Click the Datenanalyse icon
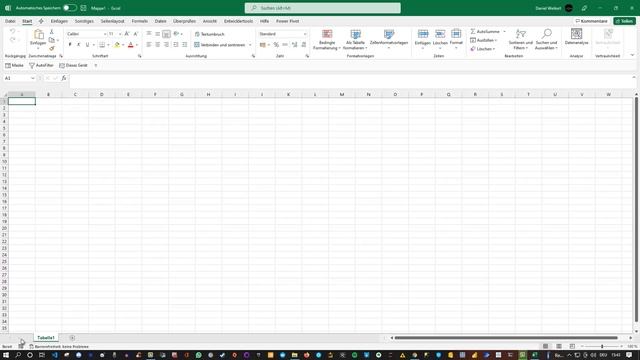Screen dimensions: 640x360 [576, 34]
